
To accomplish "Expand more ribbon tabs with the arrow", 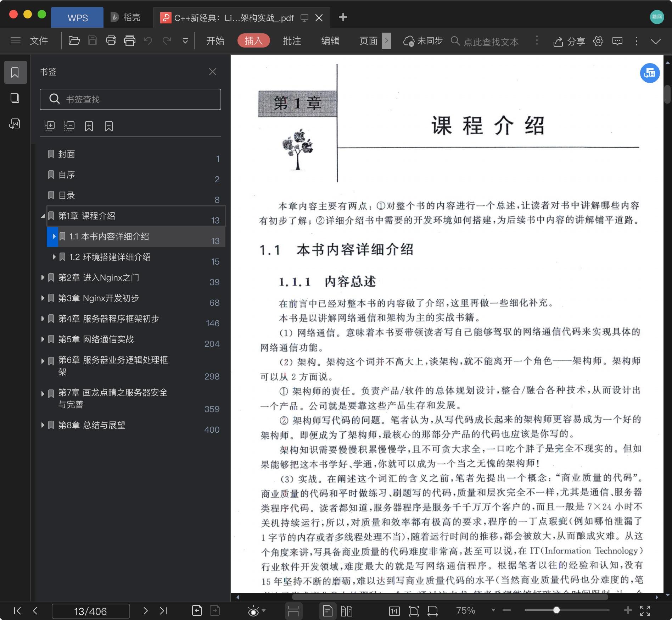I will pos(387,41).
